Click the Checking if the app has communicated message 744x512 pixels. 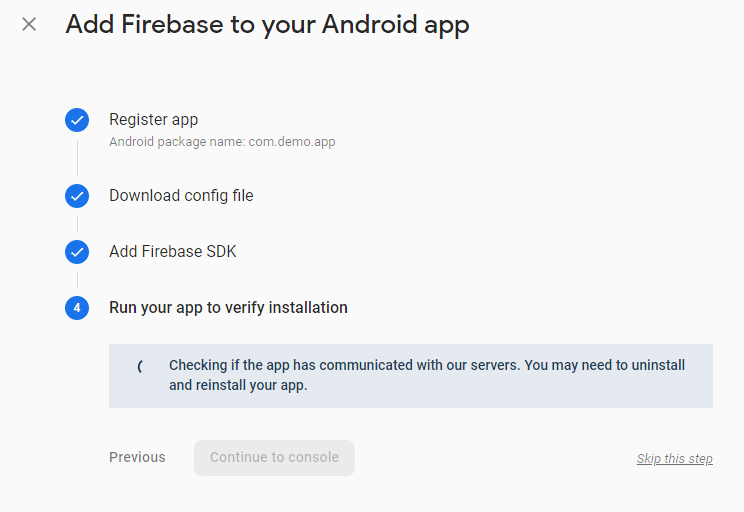(x=428, y=375)
